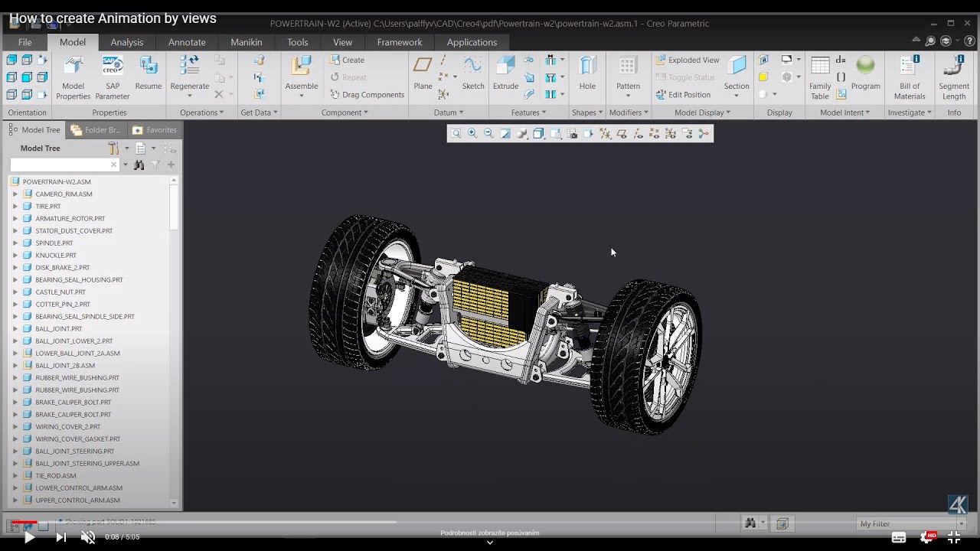Open the Get Data group dropdown
Viewport: 980px width, 551px height.
pos(259,112)
